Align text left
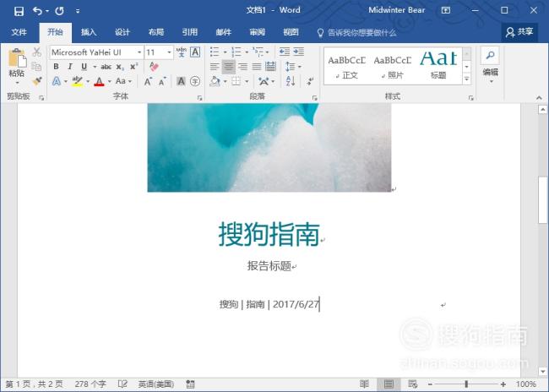Image resolution: width=549 pixels, height=392 pixels. point(215,67)
